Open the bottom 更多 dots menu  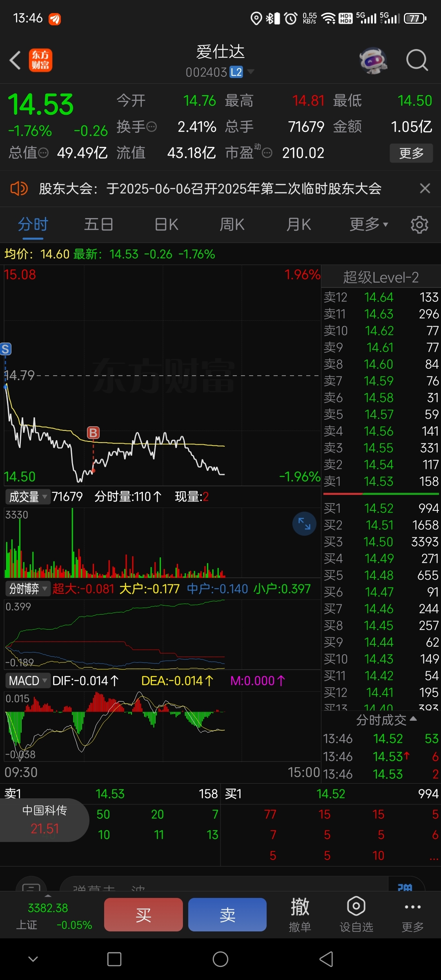(412, 915)
